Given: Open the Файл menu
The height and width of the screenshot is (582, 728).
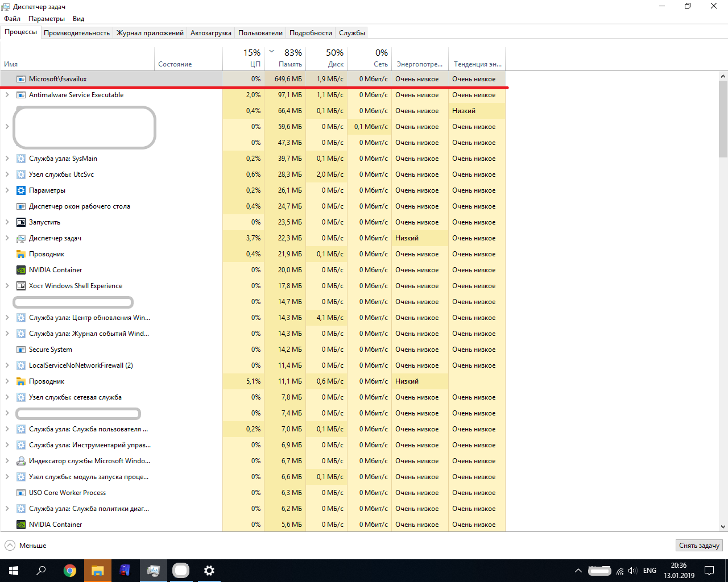Looking at the screenshot, I should pyautogui.click(x=12, y=19).
